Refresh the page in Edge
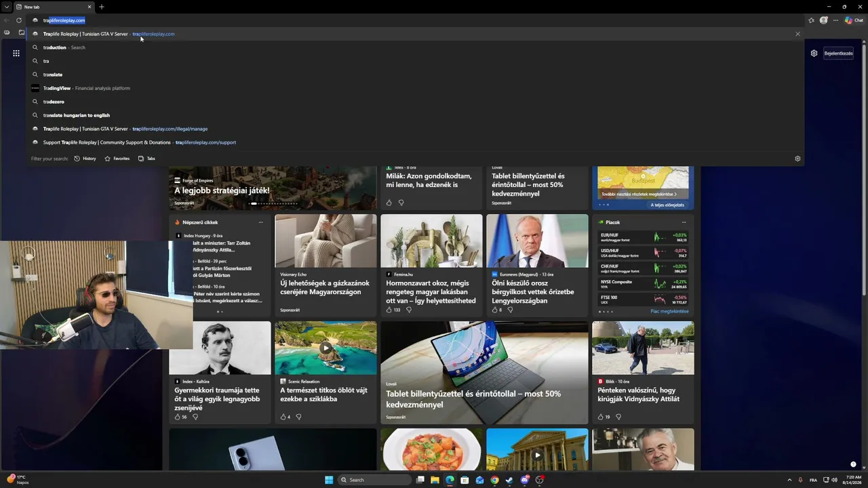Viewport: 868px width, 488px height. coord(19,20)
